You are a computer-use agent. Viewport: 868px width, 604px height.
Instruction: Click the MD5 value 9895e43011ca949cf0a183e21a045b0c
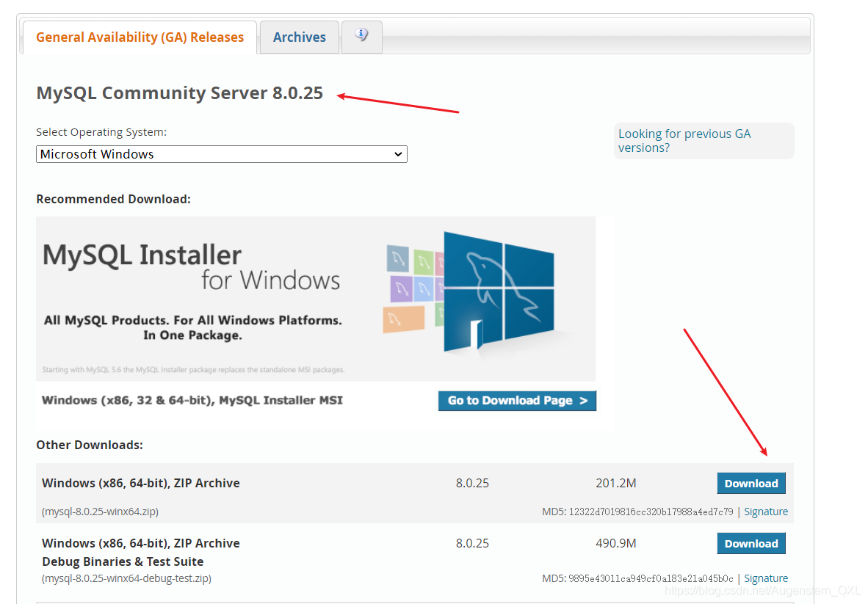pyautogui.click(x=651, y=578)
